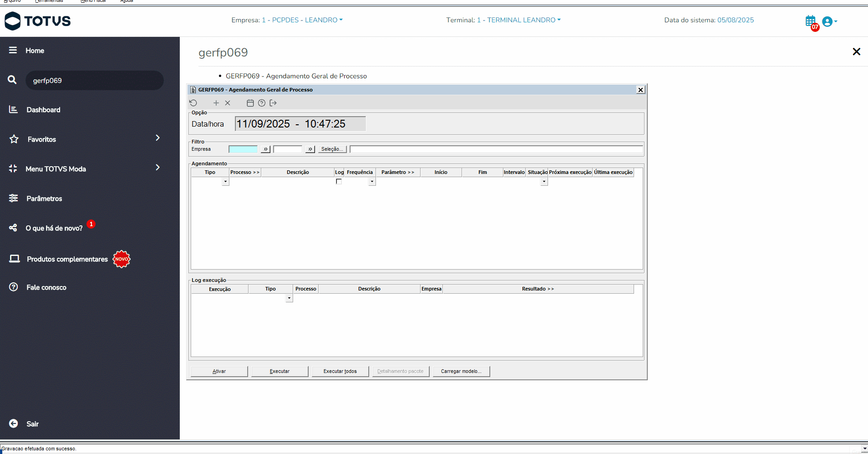Open the user profile avatar menu
The image size is (868, 454).
[829, 21]
